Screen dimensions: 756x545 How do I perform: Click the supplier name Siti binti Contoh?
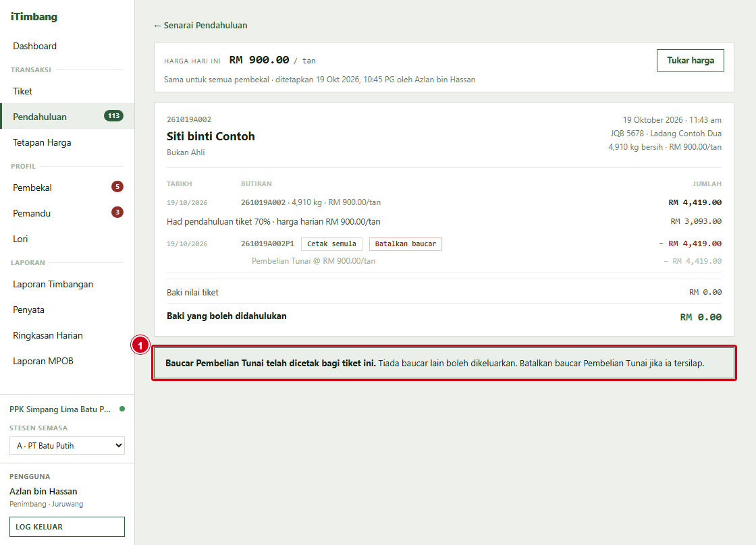pos(211,136)
